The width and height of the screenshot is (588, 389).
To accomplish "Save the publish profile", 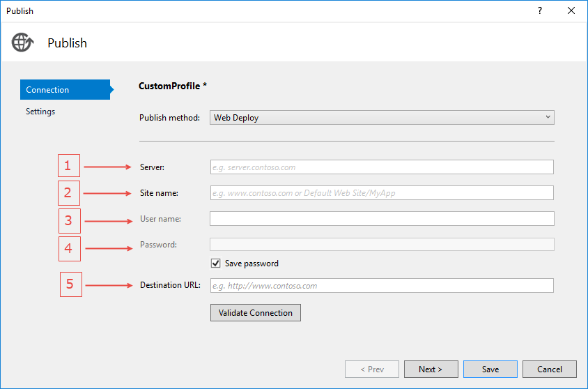I will coord(490,369).
